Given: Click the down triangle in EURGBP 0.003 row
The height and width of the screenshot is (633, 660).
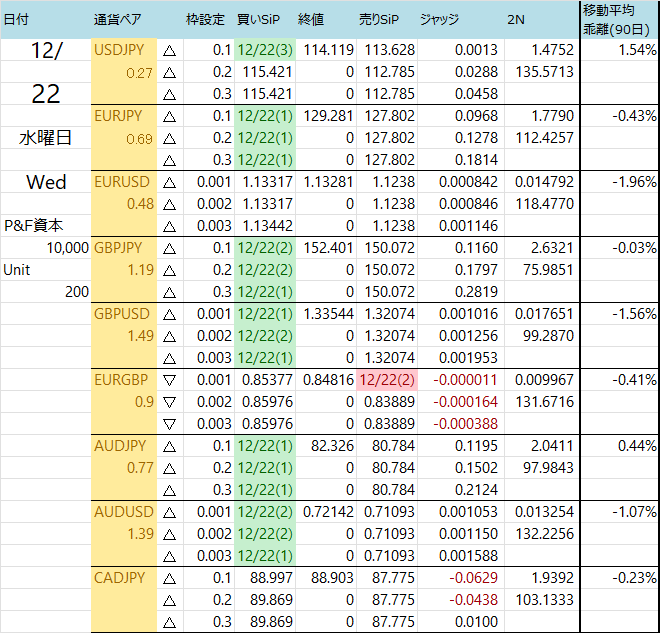Looking at the screenshot, I should point(169,424).
